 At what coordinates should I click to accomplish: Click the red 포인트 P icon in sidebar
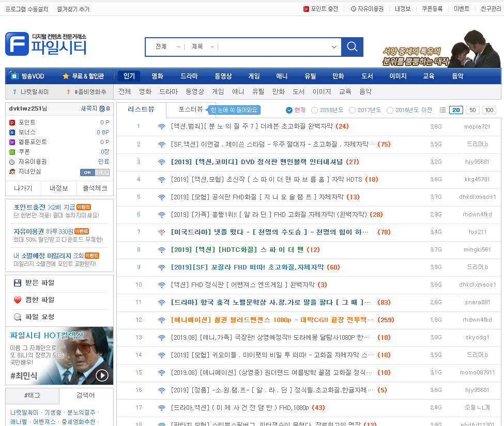pos(12,122)
